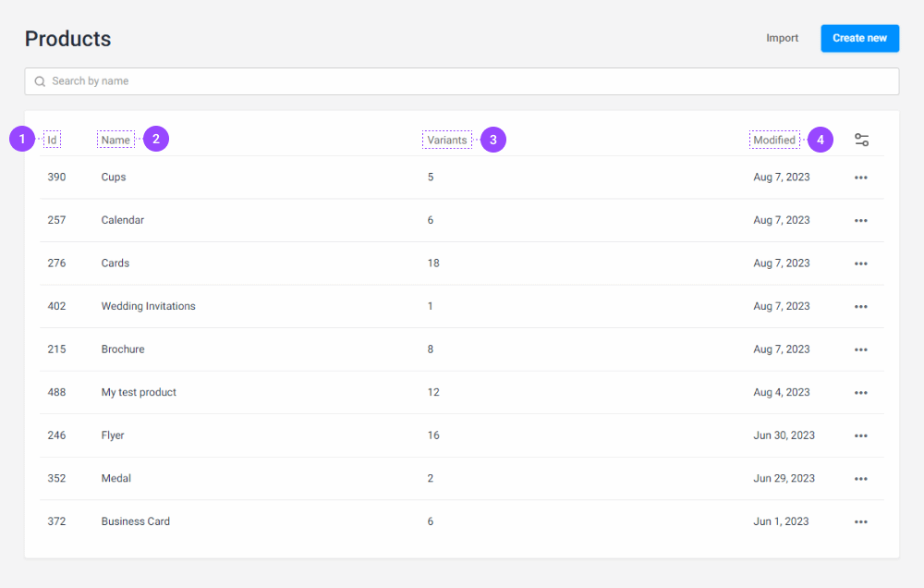
Task: Open the actions menu for Cups
Action: (x=861, y=177)
